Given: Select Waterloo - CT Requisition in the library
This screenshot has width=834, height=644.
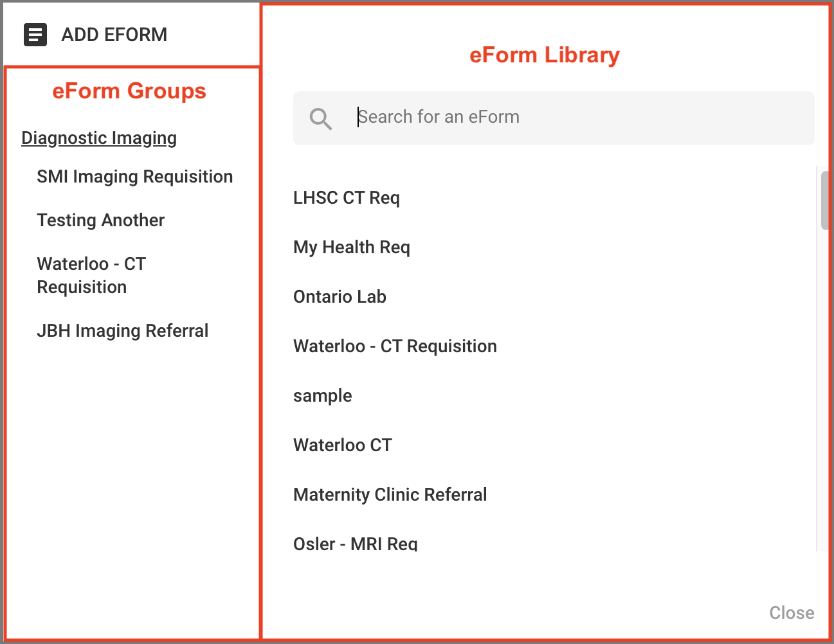Looking at the screenshot, I should [395, 346].
